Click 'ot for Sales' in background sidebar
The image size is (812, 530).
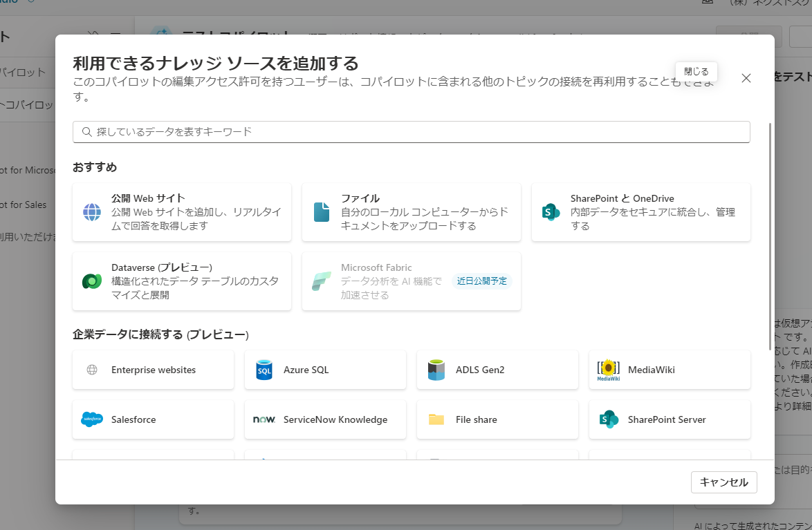(x=24, y=205)
